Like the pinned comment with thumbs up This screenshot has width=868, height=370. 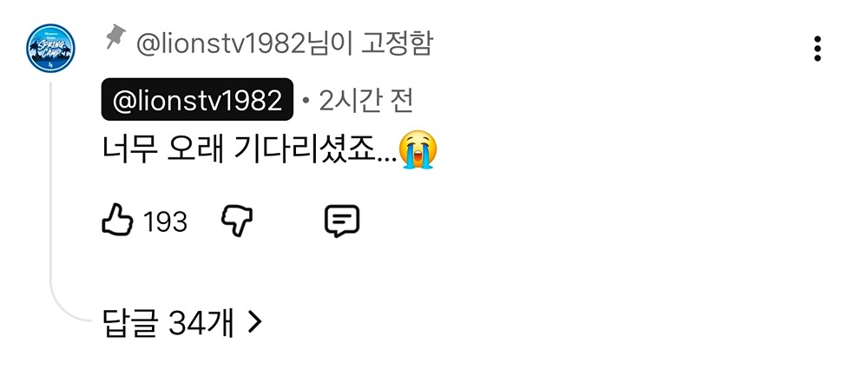point(118,221)
